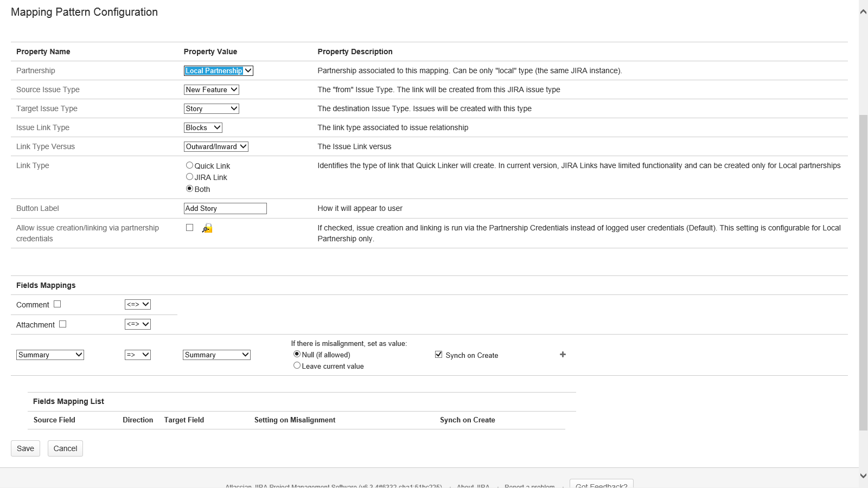Viewport: 868px width, 488px height.
Task: Enable partnership credentials checkbox
Action: (x=189, y=228)
